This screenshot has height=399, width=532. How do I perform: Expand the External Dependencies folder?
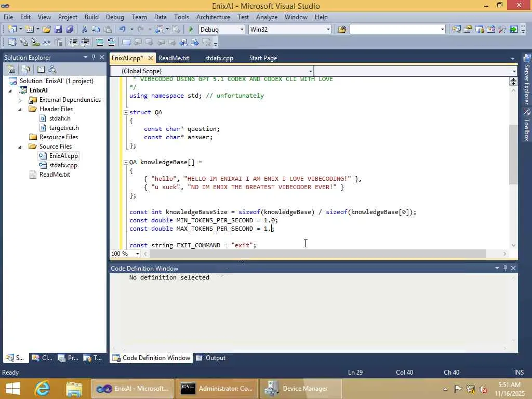coord(20,100)
